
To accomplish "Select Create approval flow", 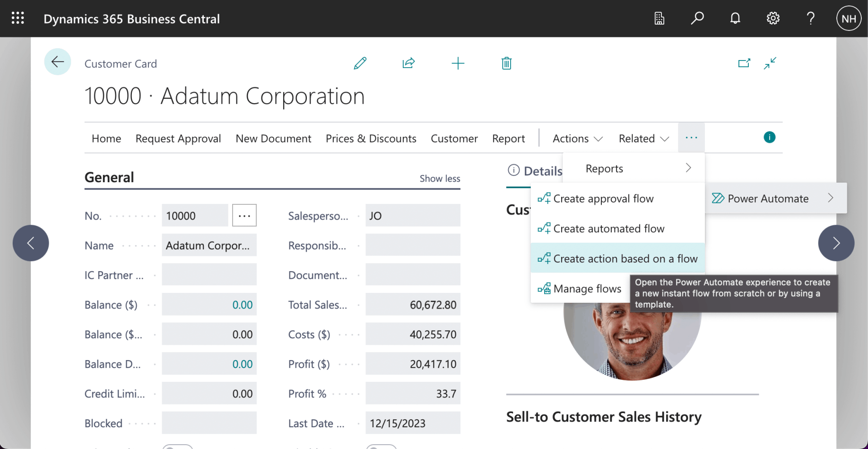I will click(x=603, y=199).
